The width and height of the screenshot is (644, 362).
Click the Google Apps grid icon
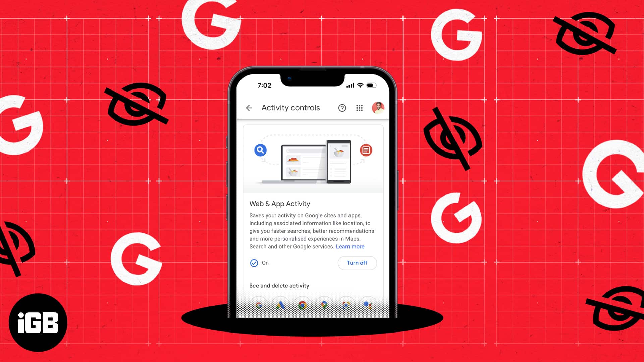(360, 108)
